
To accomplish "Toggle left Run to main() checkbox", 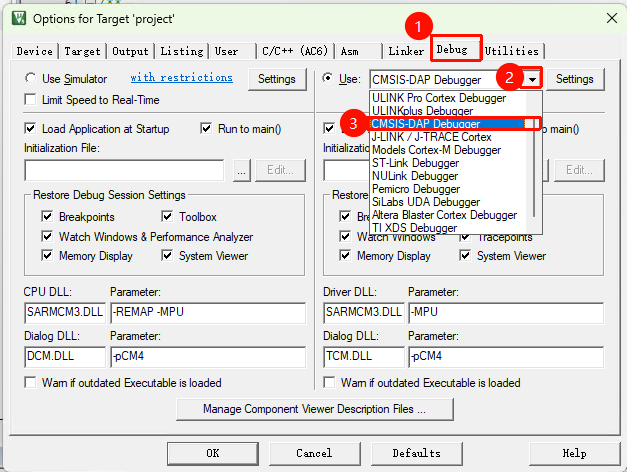I will (x=207, y=129).
